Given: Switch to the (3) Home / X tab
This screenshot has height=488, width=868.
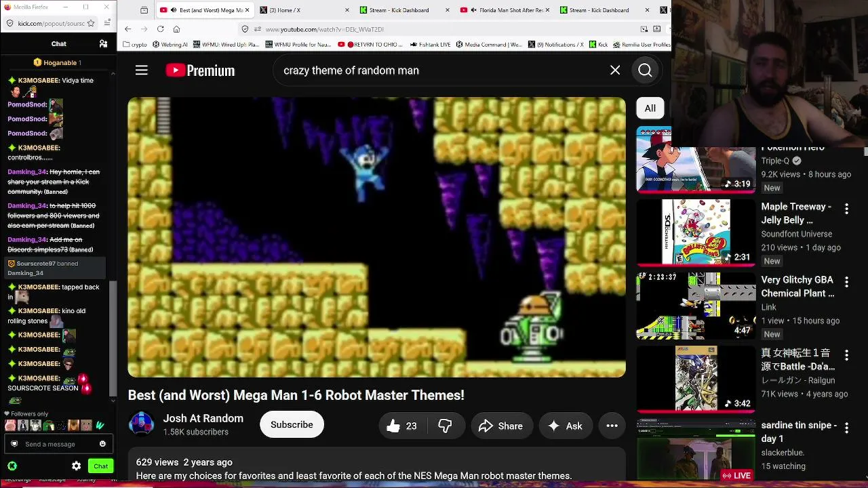Looking at the screenshot, I should [304, 10].
